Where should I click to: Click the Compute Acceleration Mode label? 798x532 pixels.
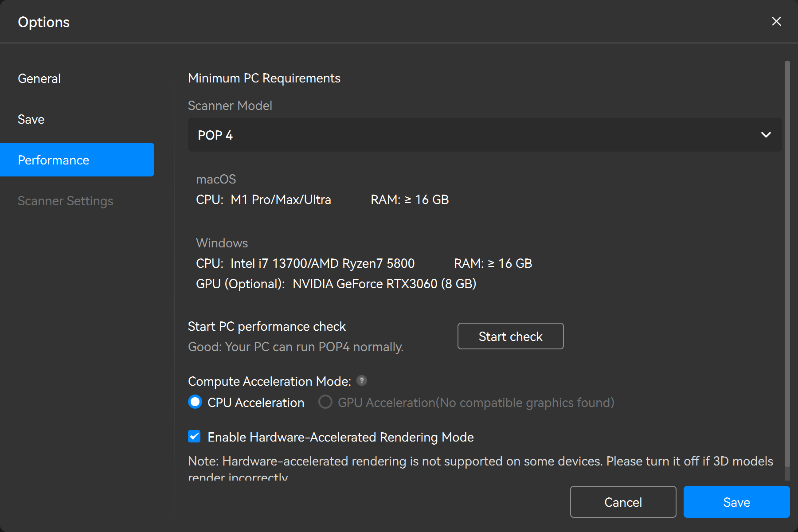click(x=270, y=381)
